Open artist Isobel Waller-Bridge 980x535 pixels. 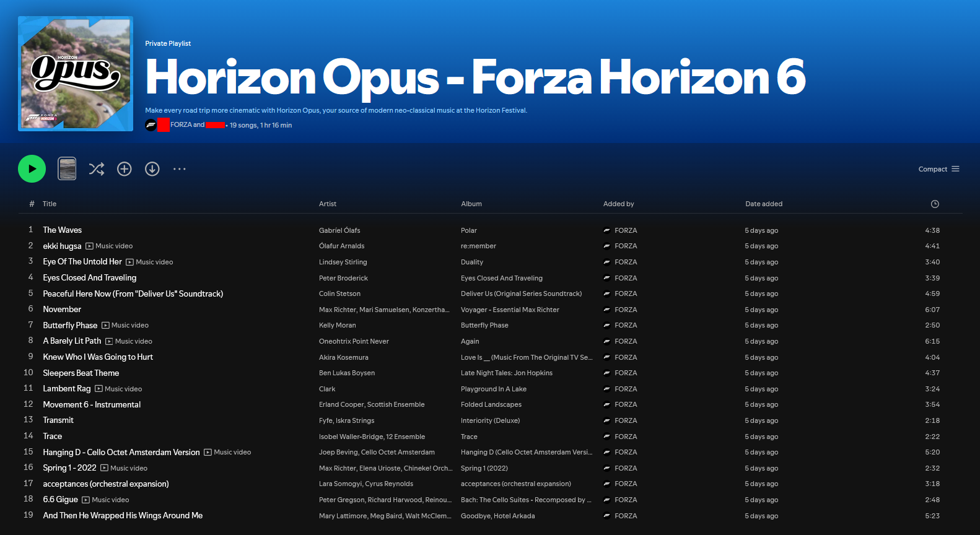tap(351, 437)
